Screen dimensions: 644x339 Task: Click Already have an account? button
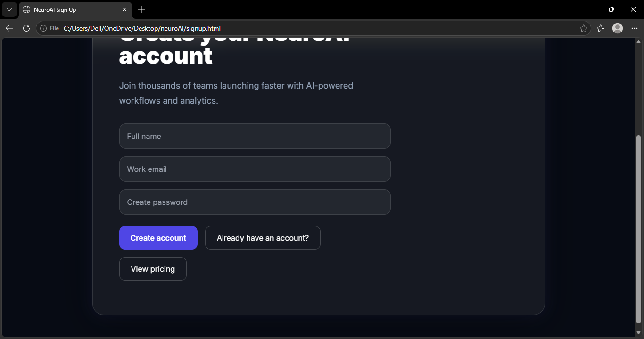pyautogui.click(x=263, y=238)
